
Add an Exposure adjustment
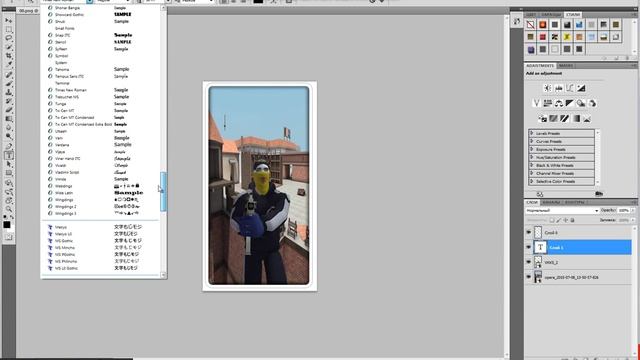(581, 88)
